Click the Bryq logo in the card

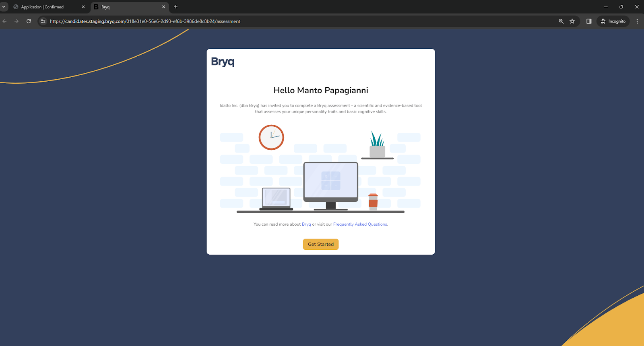click(x=223, y=62)
